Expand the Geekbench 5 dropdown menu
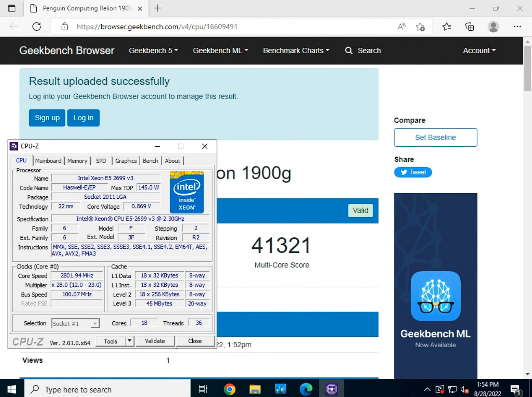 pos(153,50)
